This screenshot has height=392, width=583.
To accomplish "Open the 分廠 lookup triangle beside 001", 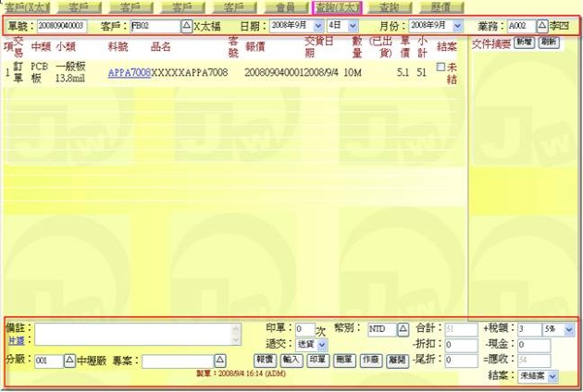I will [x=69, y=361].
